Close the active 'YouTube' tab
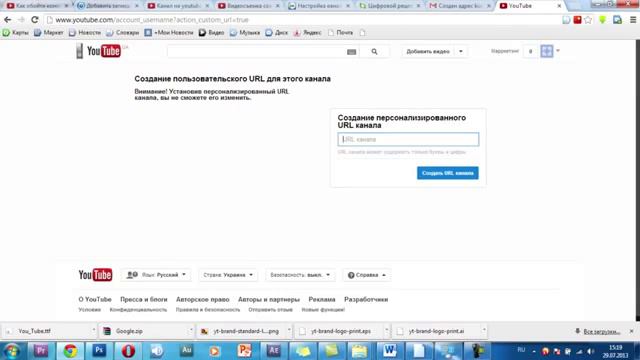Image resolution: width=640 pixels, height=360 pixels. pyautogui.click(x=559, y=6)
